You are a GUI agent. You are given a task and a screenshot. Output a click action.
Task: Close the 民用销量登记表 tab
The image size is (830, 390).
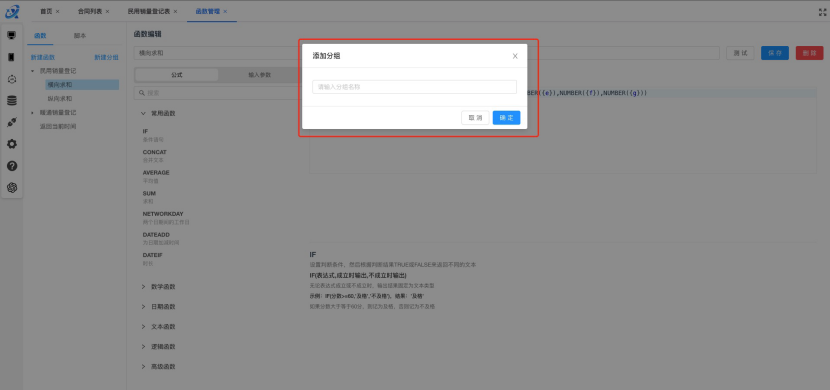pos(175,11)
